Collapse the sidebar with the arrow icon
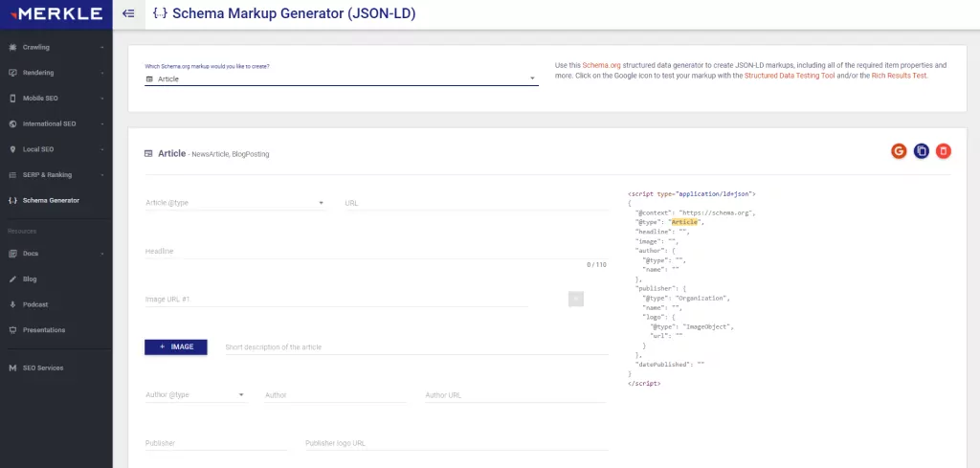980x468 pixels. 129,14
